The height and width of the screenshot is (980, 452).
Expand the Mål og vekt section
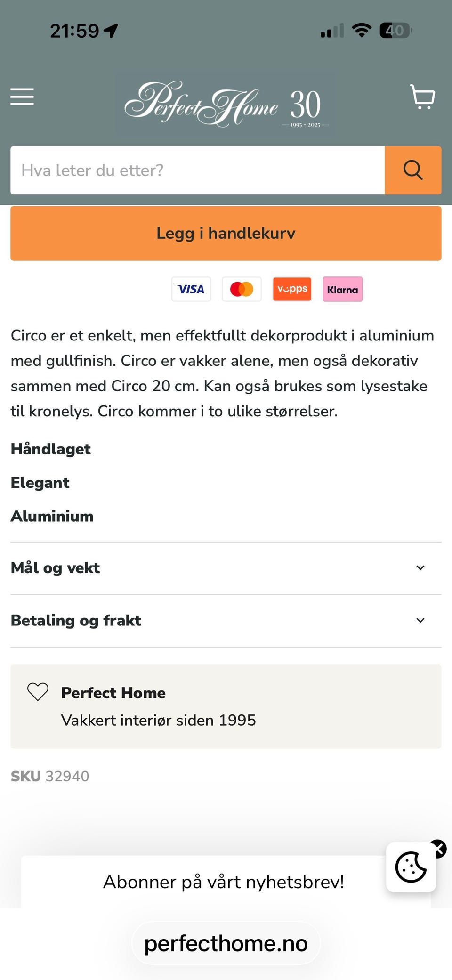point(226,568)
